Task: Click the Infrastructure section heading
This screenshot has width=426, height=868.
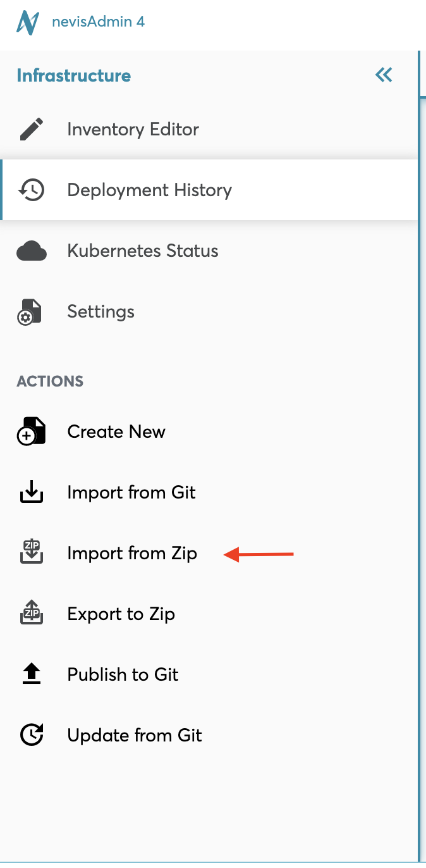Action: point(74,76)
